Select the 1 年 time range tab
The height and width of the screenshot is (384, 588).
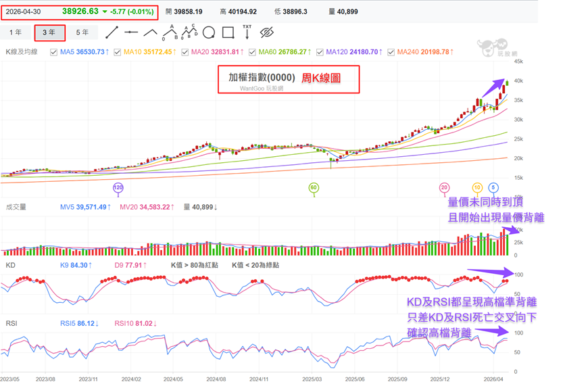tap(16, 32)
